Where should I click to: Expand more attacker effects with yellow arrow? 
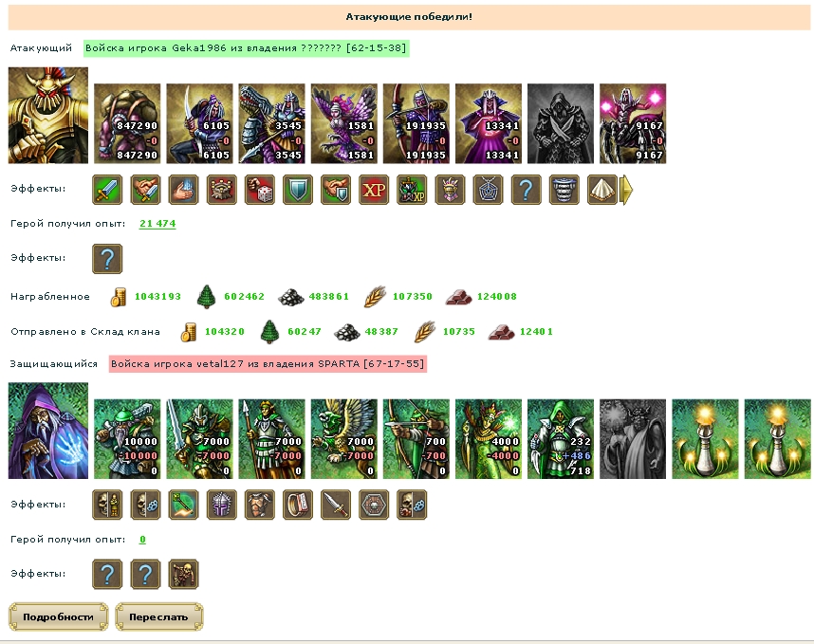(627, 190)
